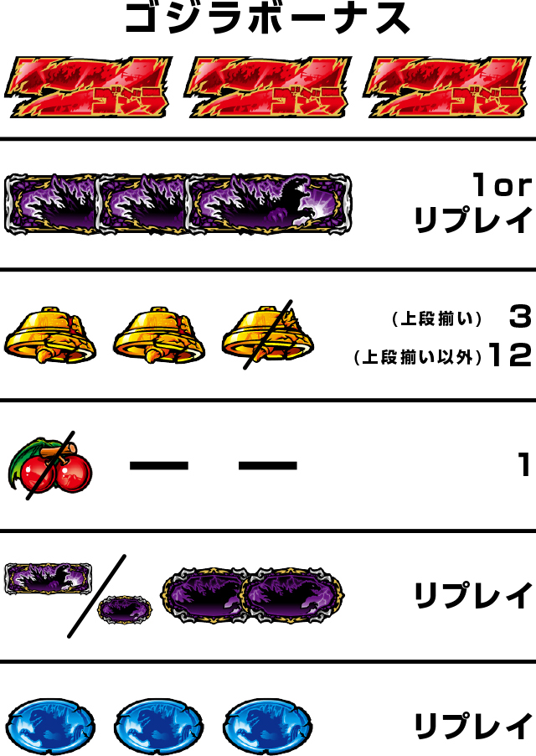This screenshot has height=756, width=536.
Task: Click the 1or リプレイ payout text
Action: tap(473, 203)
